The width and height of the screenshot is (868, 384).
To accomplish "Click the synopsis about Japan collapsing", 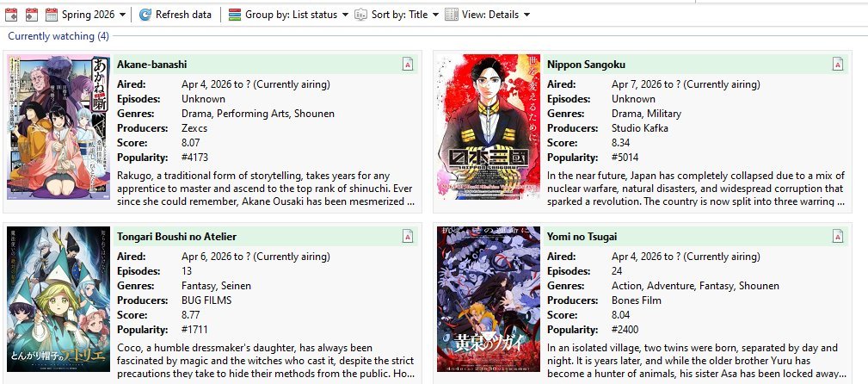I will point(696,189).
